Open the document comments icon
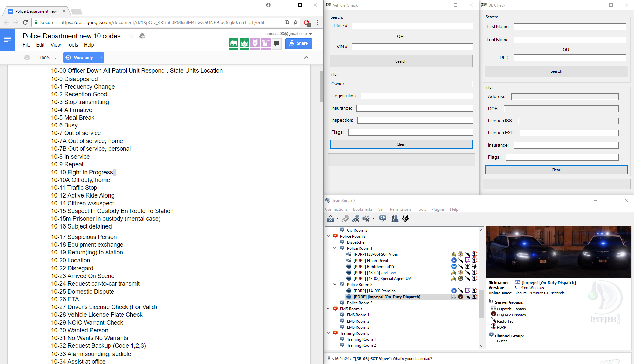The width and height of the screenshot is (634, 364). pos(277,43)
